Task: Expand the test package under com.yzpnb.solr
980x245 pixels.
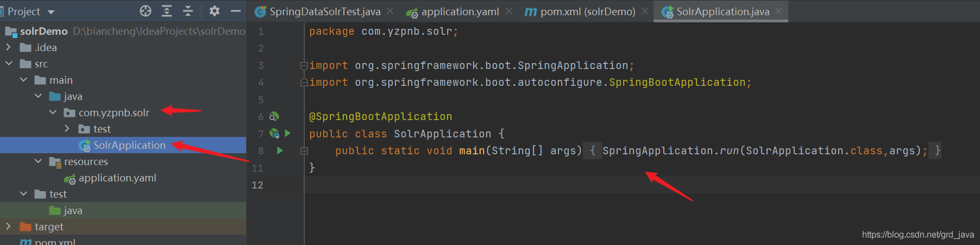Action: coord(67,129)
